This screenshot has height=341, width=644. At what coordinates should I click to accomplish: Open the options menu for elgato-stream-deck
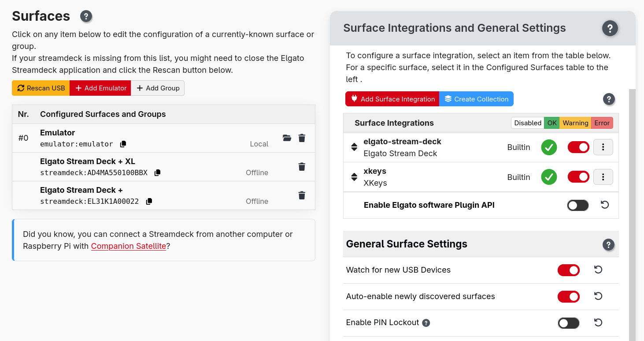[603, 147]
